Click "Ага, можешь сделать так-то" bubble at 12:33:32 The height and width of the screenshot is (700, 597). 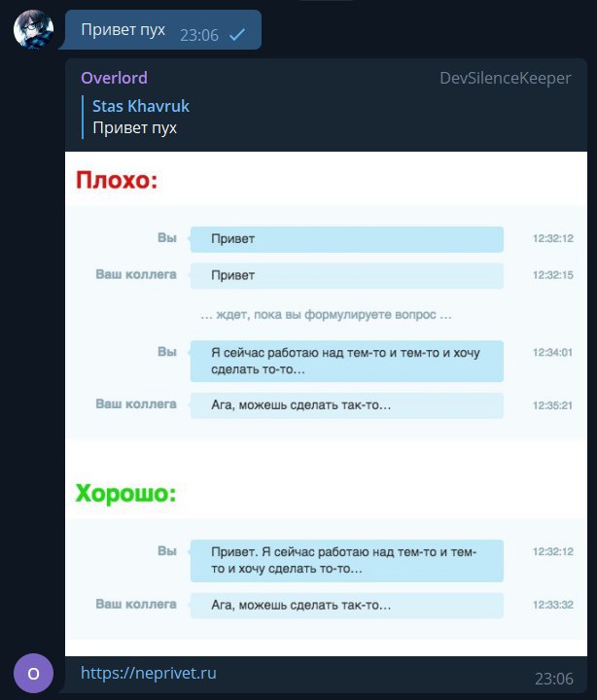point(347,606)
